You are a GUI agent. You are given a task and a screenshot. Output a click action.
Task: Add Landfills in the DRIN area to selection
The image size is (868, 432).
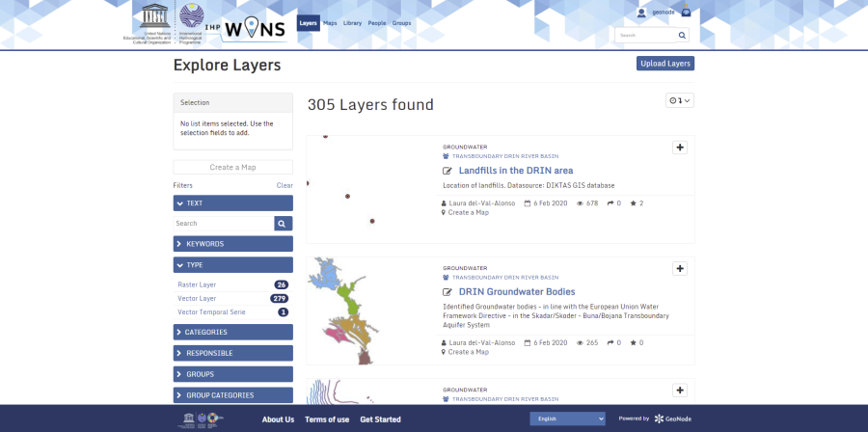680,148
